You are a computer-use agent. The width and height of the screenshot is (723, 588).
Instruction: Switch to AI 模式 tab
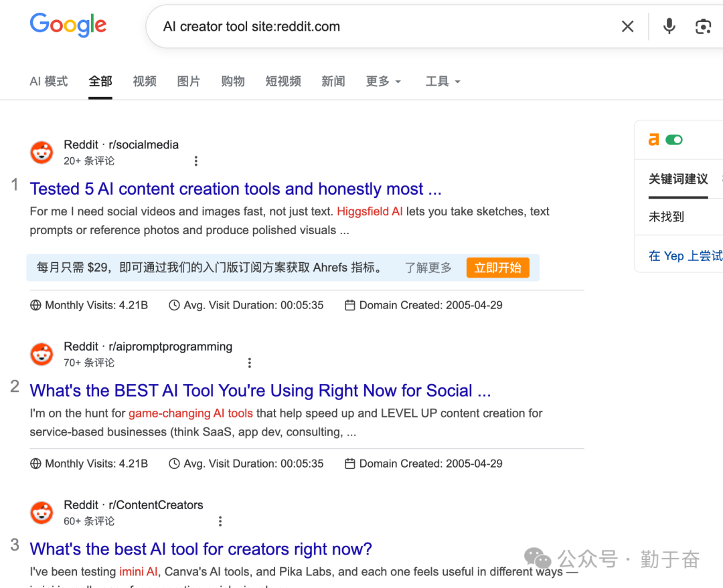(48, 82)
